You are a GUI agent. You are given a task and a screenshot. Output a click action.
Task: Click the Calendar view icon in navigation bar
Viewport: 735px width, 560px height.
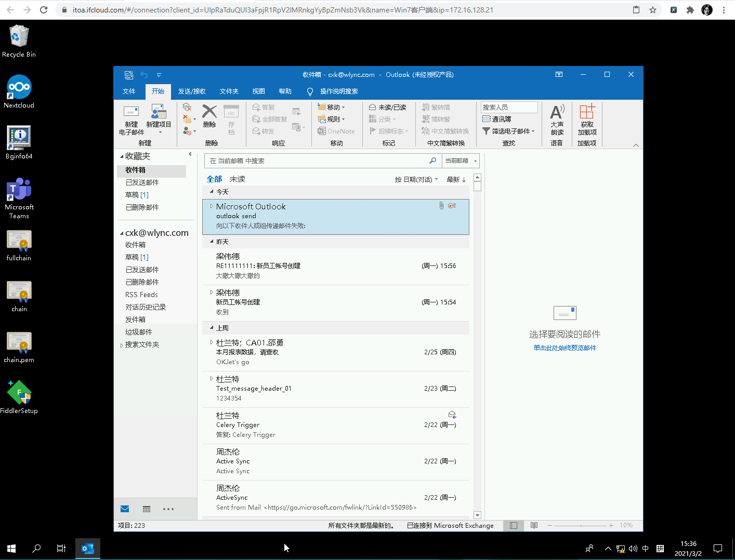coord(147,509)
